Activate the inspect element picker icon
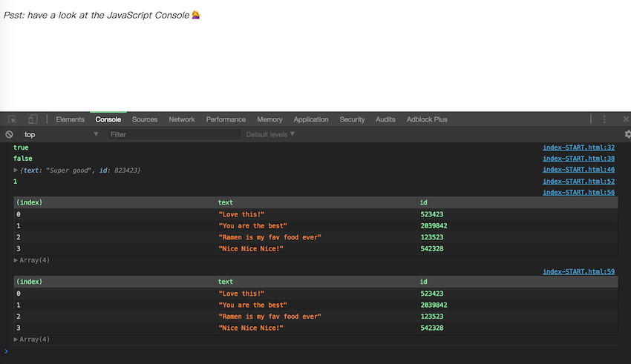Screen dimensions: 631x364 coord(13,119)
